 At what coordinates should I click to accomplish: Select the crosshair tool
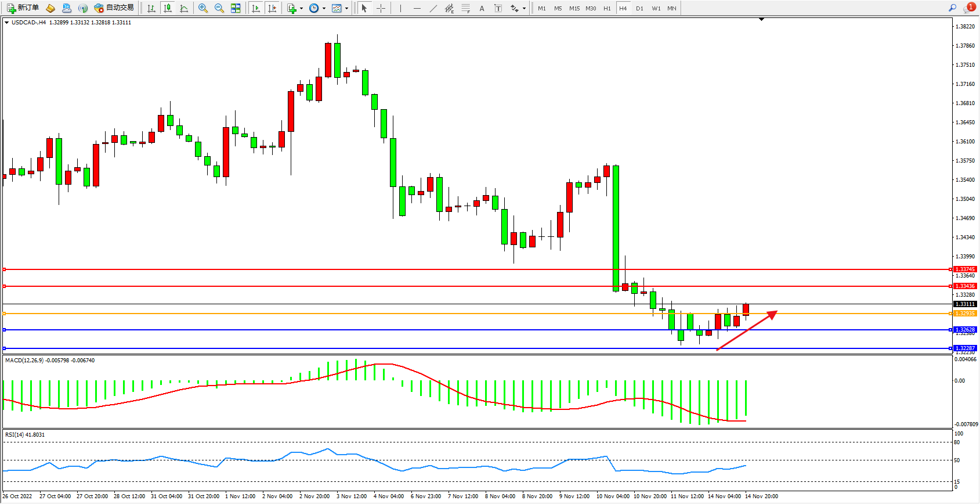click(x=381, y=8)
